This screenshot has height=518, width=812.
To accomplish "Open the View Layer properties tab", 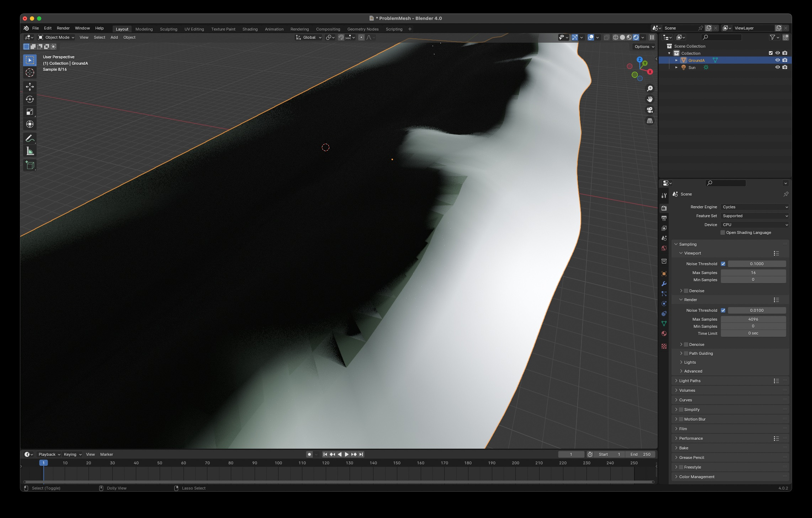I will point(664,228).
